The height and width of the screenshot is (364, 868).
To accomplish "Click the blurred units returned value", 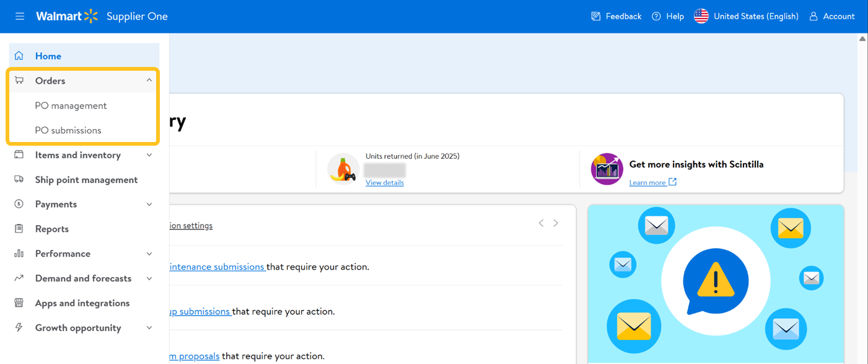I will pyautogui.click(x=385, y=170).
